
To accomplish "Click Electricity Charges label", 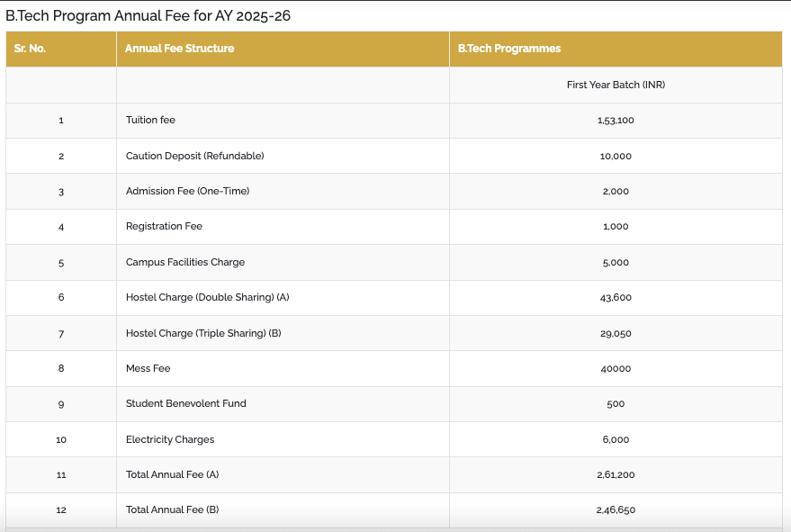I will 170,439.
